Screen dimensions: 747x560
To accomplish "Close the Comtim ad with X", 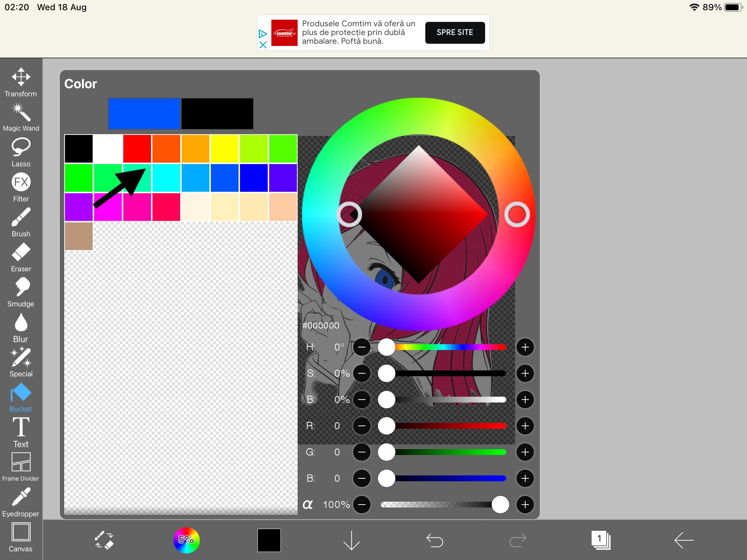I will coord(263,45).
